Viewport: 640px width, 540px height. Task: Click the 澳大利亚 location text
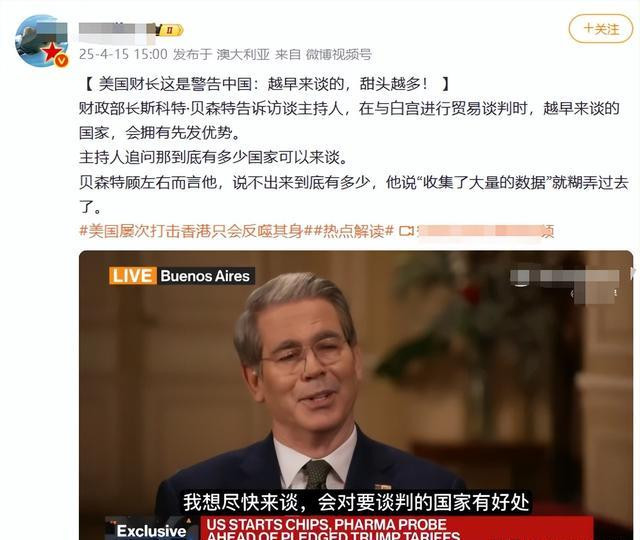(x=243, y=54)
